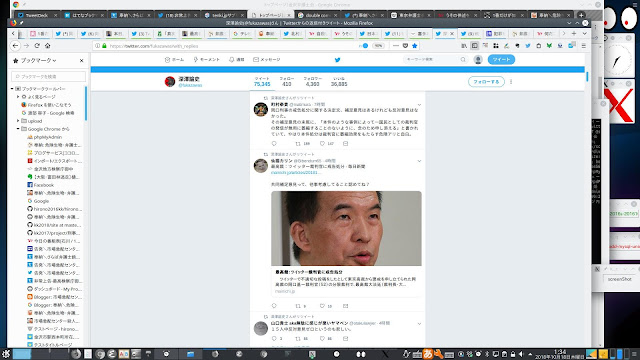Open the application launcher in the taskbar
640x360 pixels.
pyautogui.click(x=6, y=354)
